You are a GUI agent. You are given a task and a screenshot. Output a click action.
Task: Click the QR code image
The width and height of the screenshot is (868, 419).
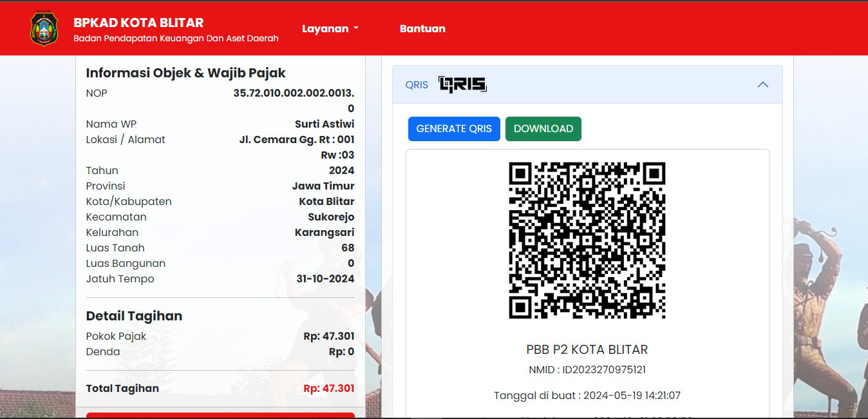click(587, 240)
